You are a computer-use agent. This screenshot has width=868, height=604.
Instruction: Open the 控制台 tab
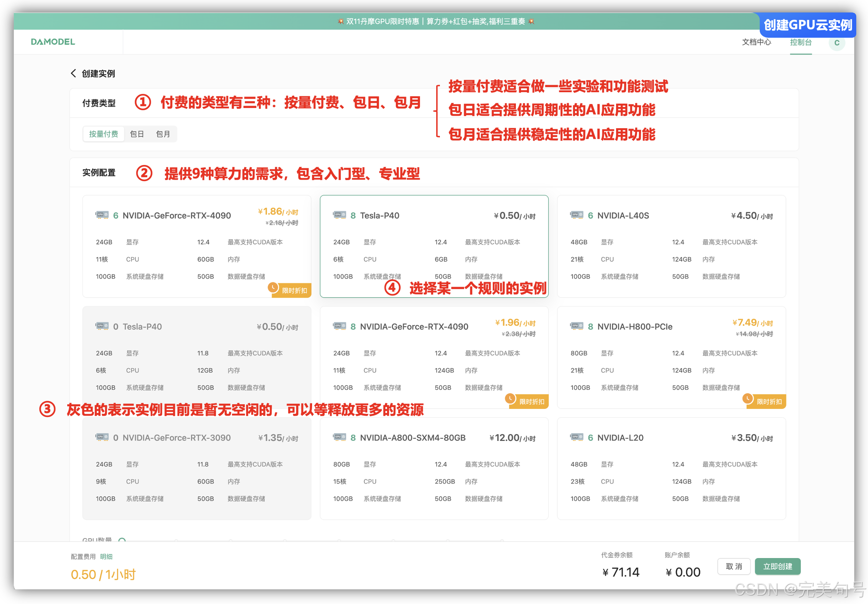coord(800,42)
